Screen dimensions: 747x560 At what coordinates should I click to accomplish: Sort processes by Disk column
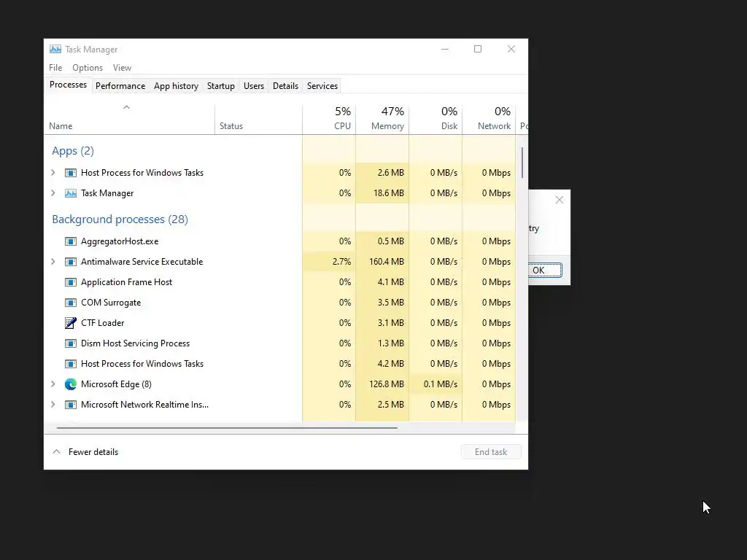[436, 119]
